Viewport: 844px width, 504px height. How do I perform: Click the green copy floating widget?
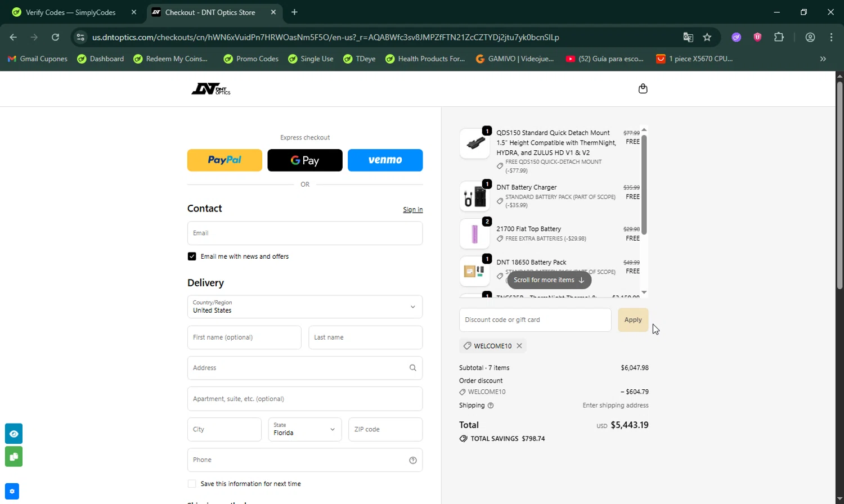(x=14, y=456)
